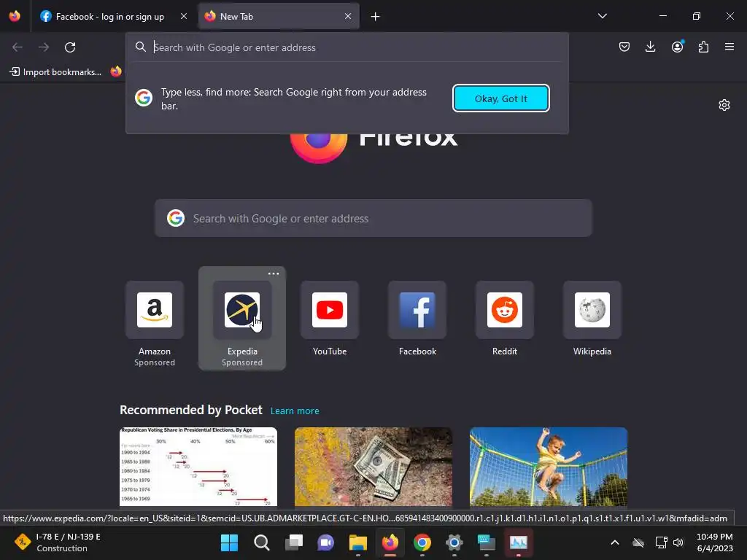Screen dimensions: 747x560
Task: Open Expedia tile three-dots menu
Action: 274,274
